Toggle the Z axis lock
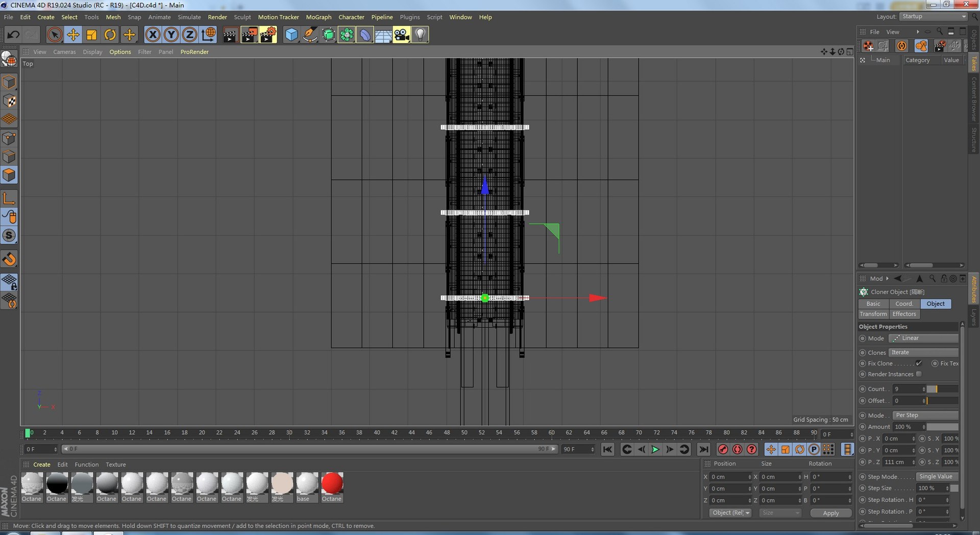This screenshot has width=980, height=535. (189, 35)
